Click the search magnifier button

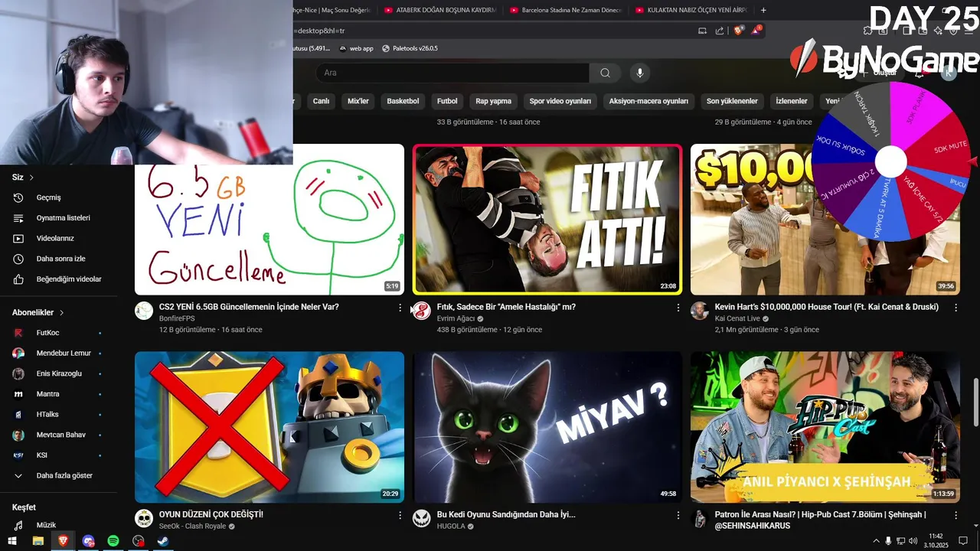coord(605,73)
